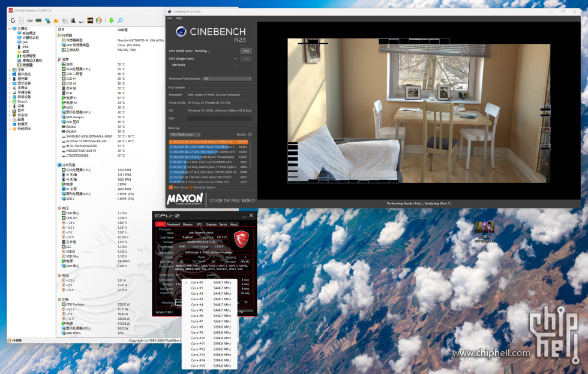Select Core #5 in the core list
This screenshot has height=374, width=588.
coord(209,310)
